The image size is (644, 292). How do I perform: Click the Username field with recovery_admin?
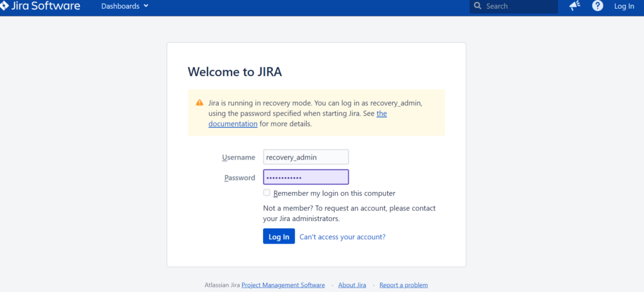[306, 157]
